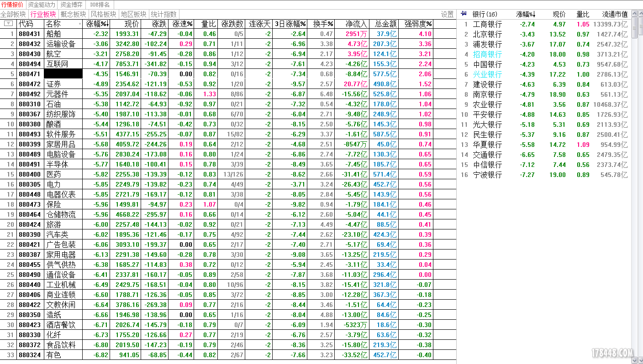Select the 行业板块 category tab
The image size is (643, 364).
coord(43,14)
